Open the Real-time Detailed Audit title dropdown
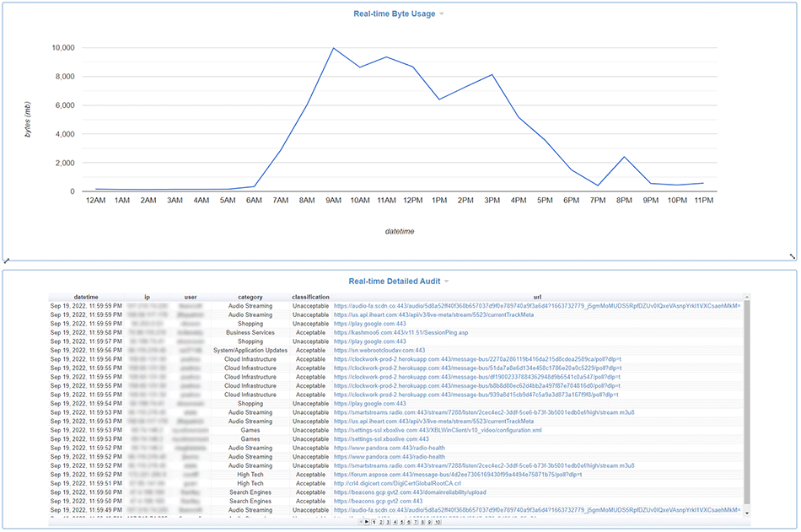801x532 pixels. coord(447,281)
